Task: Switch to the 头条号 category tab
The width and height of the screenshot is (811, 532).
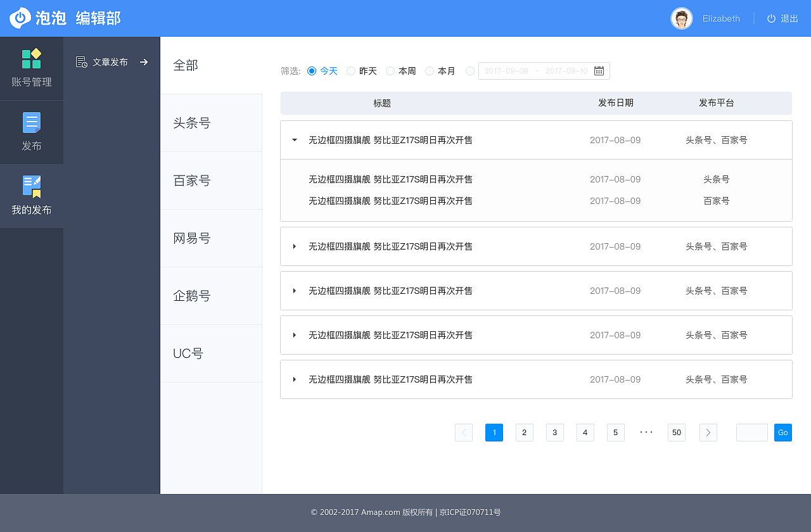Action: [x=192, y=123]
